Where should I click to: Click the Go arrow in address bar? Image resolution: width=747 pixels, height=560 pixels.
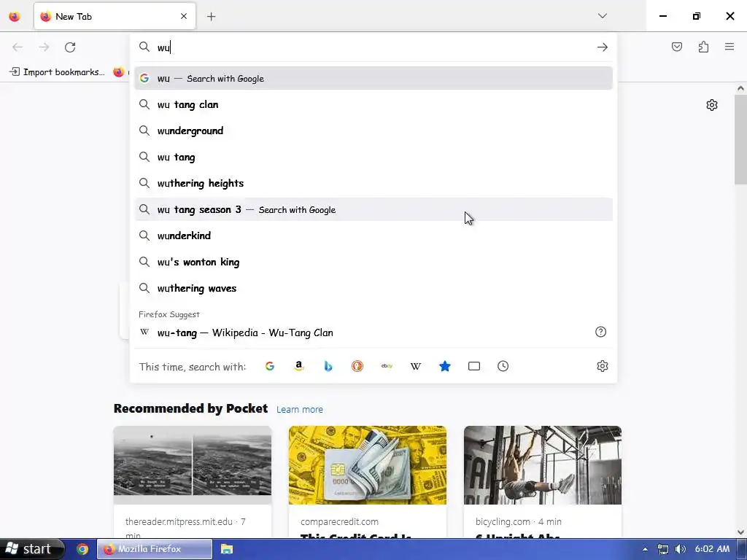tap(602, 47)
